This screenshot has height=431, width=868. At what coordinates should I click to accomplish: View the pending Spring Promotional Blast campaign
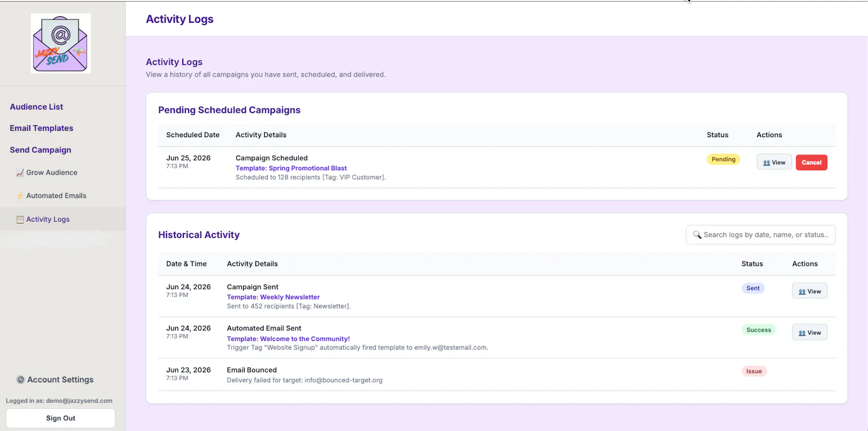point(774,162)
